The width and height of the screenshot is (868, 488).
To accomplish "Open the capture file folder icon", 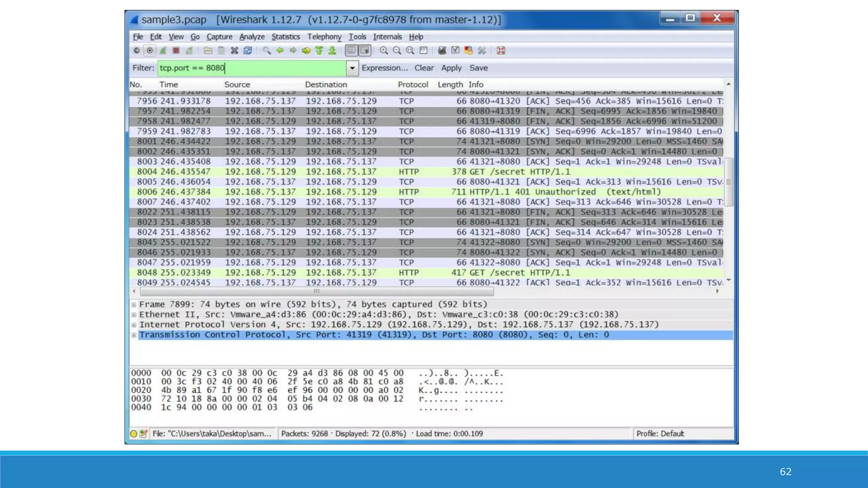I will (208, 51).
